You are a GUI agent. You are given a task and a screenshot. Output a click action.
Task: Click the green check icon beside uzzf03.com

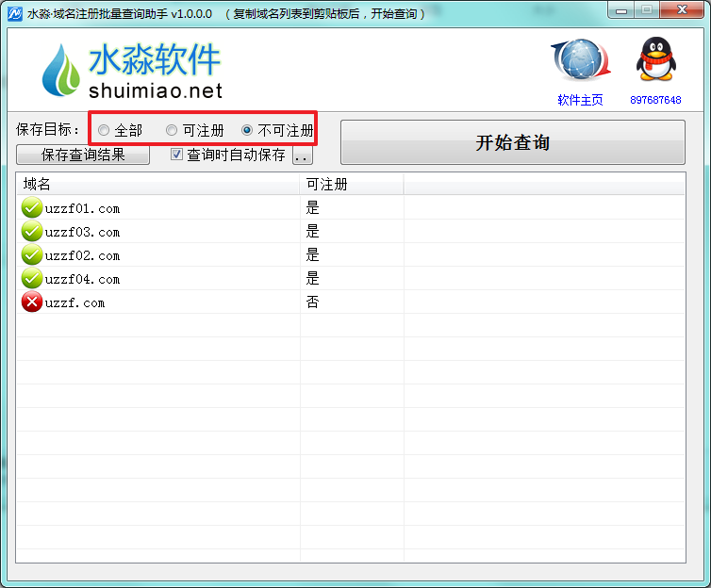[32, 232]
